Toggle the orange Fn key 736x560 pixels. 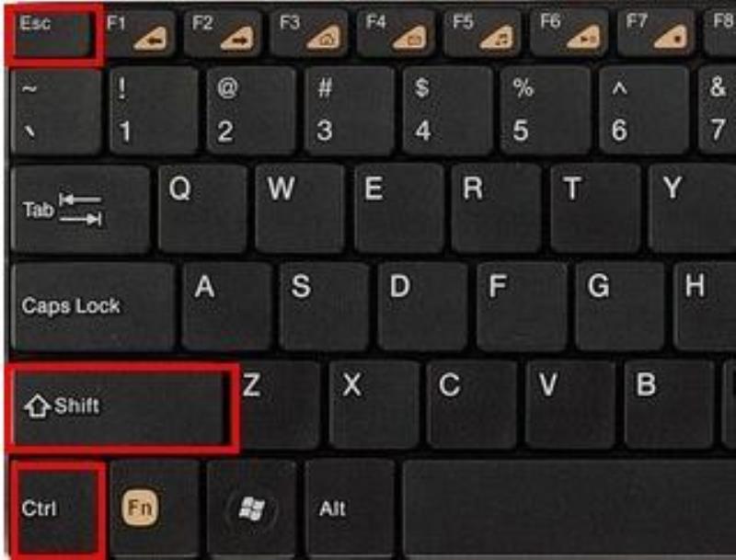coord(154,509)
